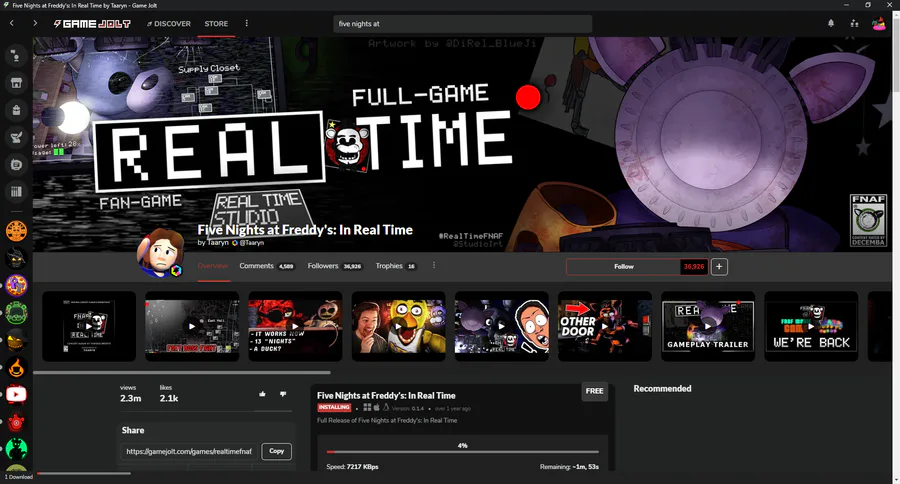Click the FREE price tag

(594, 391)
